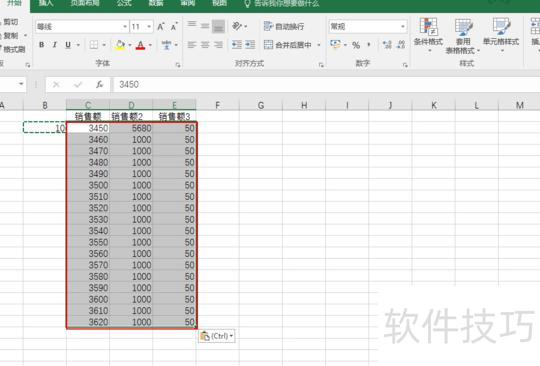
Task: Decrease the indent
Action: 237,45
